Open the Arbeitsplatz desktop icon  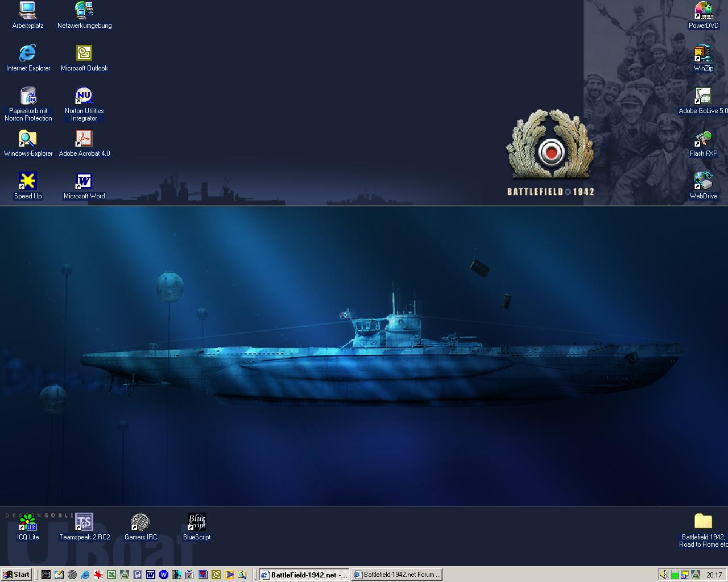(28, 15)
